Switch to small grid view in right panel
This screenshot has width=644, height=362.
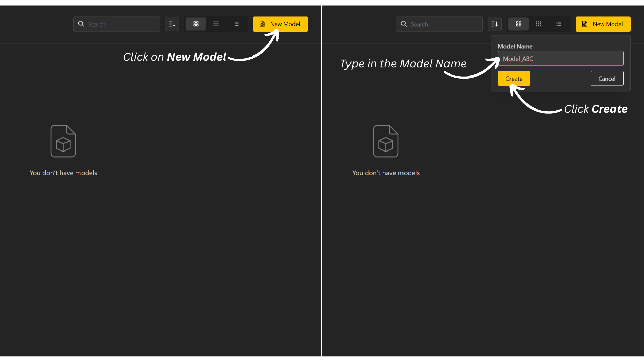[x=539, y=24]
